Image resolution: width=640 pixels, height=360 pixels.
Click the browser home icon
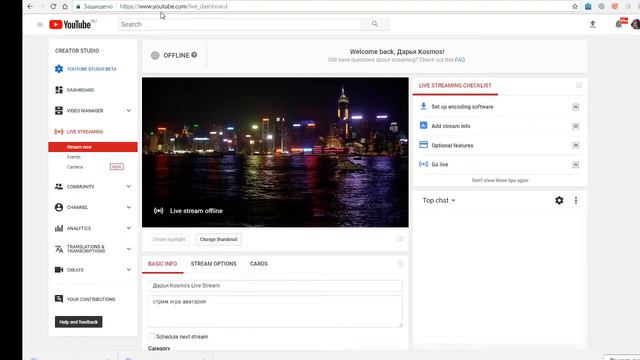(x=65, y=7)
